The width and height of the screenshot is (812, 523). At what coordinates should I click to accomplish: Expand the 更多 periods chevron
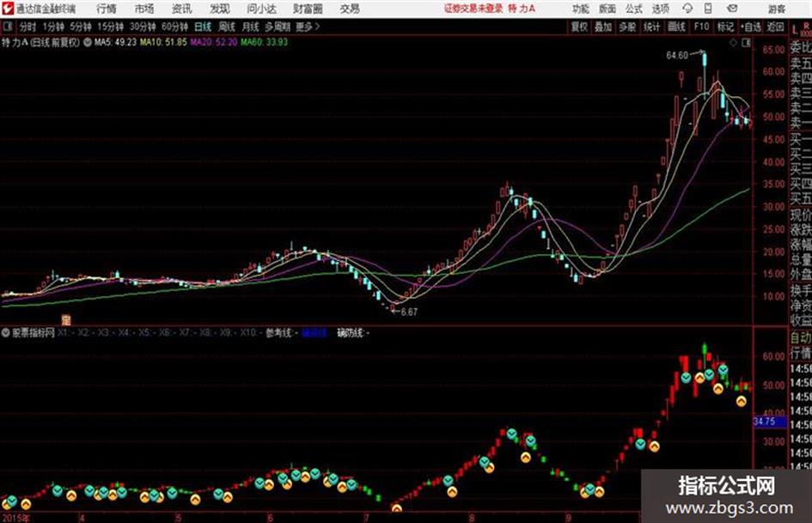(x=308, y=27)
